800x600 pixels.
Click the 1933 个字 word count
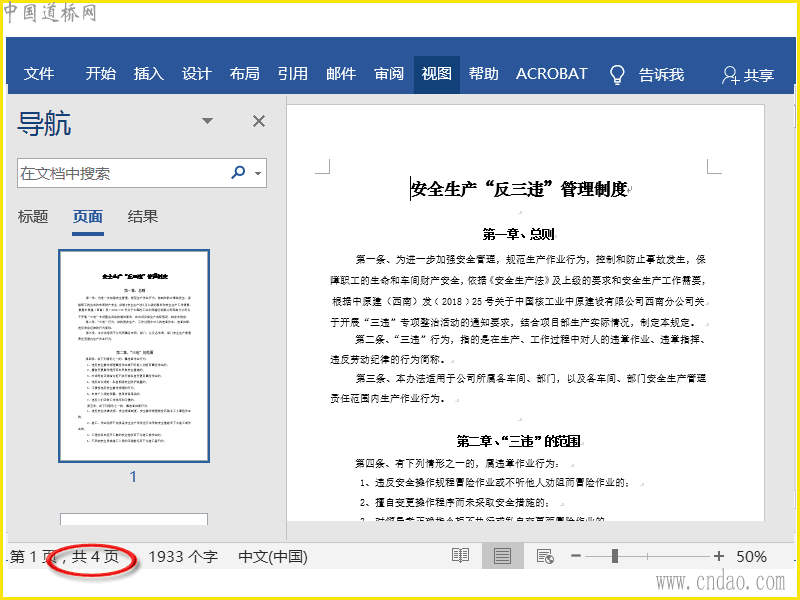[183, 557]
